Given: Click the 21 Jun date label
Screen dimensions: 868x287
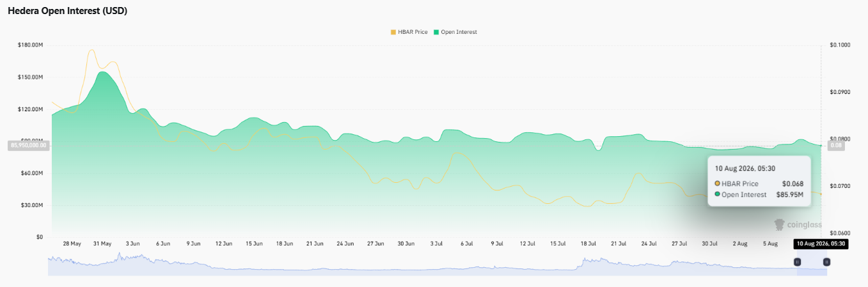Looking at the screenshot, I should pyautogui.click(x=315, y=244).
